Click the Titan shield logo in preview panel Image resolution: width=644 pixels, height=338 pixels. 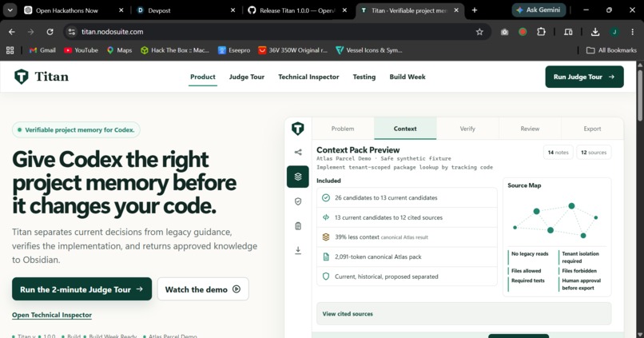[298, 129]
